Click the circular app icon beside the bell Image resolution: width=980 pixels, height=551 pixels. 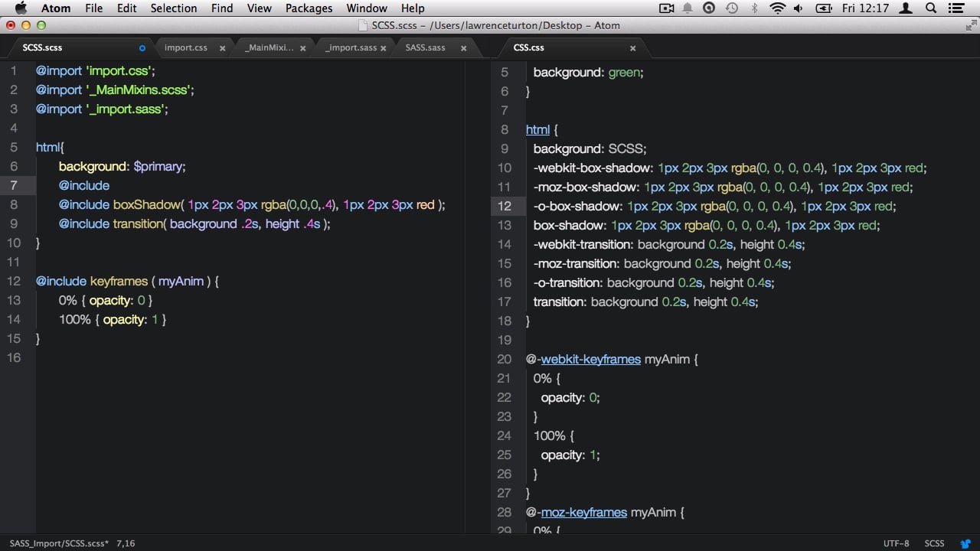coord(709,8)
